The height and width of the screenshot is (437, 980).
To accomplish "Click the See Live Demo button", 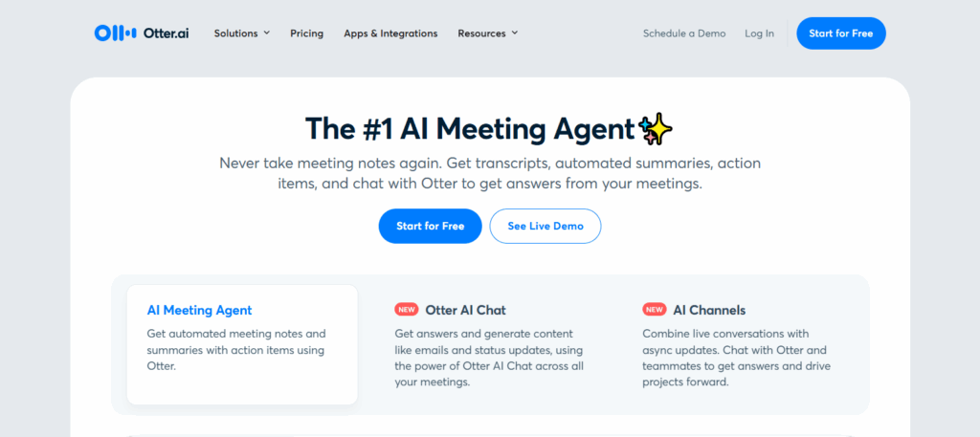I will 545,226.
